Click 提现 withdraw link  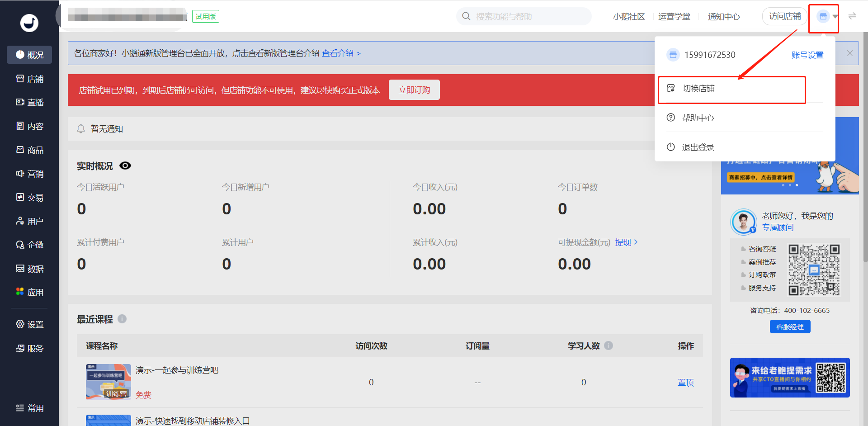pos(627,242)
